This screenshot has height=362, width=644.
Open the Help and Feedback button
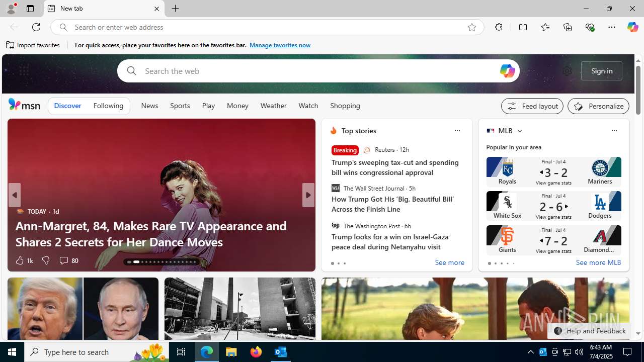click(589, 331)
